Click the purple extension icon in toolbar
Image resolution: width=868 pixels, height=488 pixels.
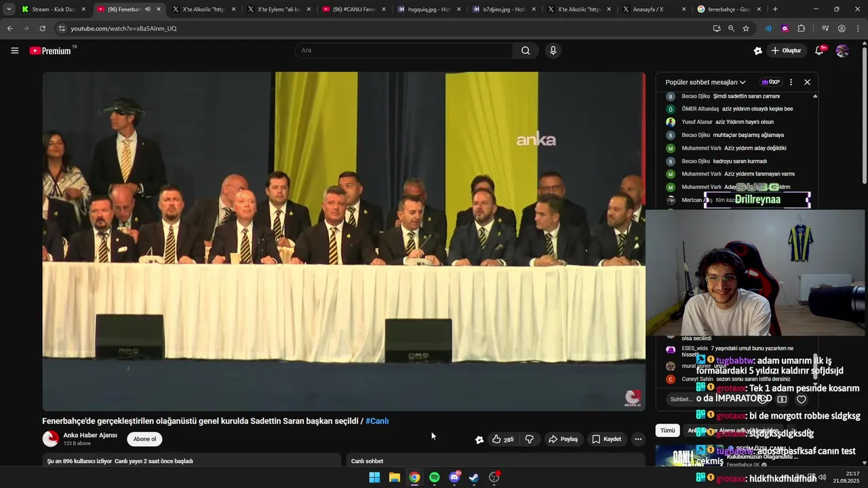tap(785, 28)
